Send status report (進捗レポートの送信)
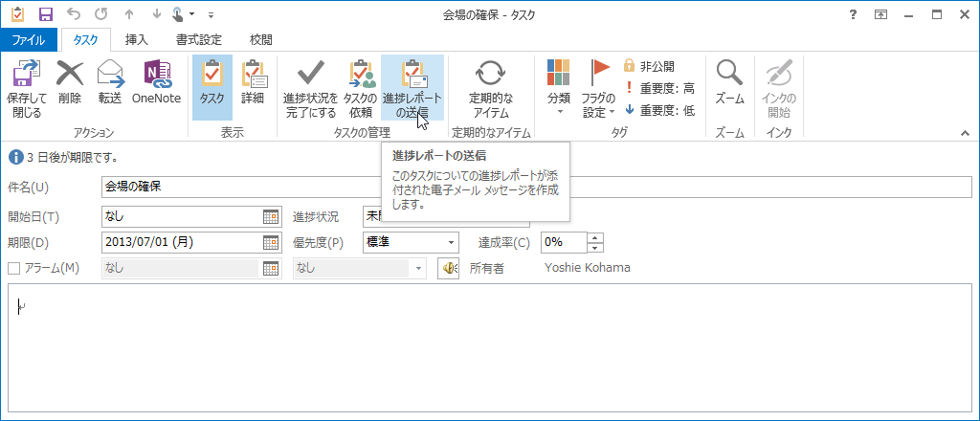This screenshot has height=421, width=980. click(412, 87)
